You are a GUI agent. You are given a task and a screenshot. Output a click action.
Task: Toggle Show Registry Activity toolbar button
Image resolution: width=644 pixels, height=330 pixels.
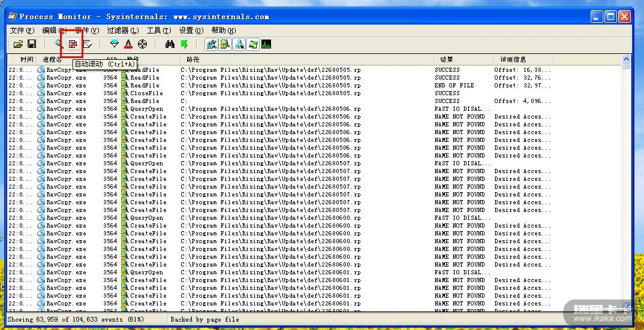[x=212, y=44]
